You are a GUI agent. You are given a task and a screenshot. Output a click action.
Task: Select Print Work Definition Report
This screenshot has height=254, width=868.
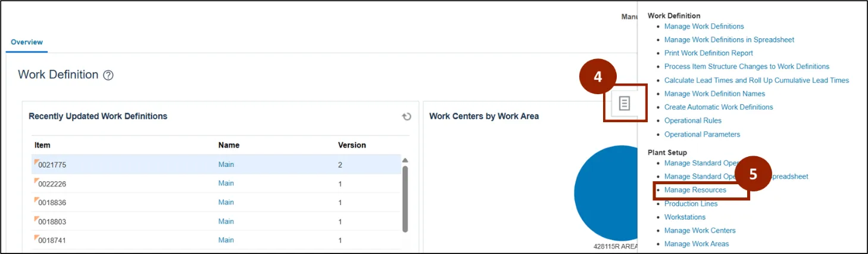tap(708, 53)
